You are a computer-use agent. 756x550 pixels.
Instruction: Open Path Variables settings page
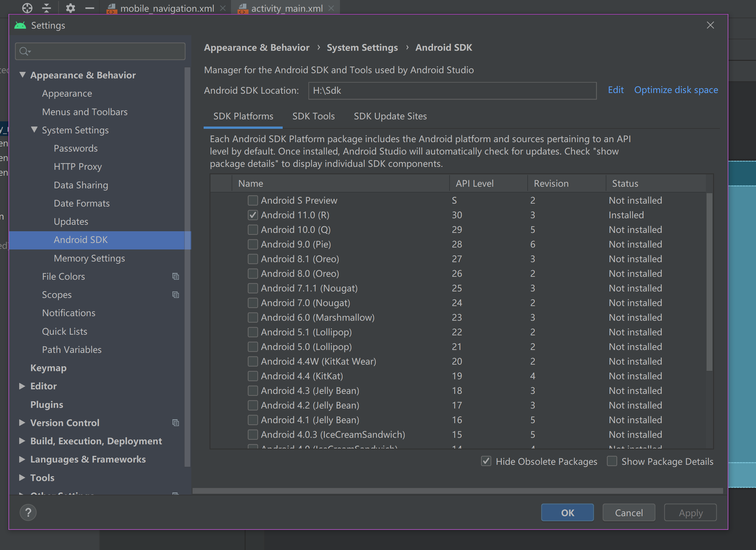point(72,350)
